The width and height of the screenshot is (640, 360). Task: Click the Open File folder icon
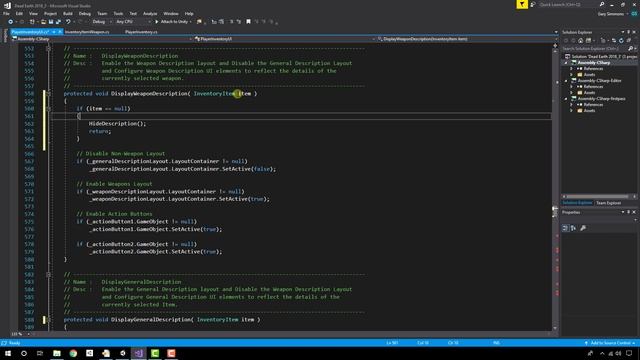pos(43,22)
